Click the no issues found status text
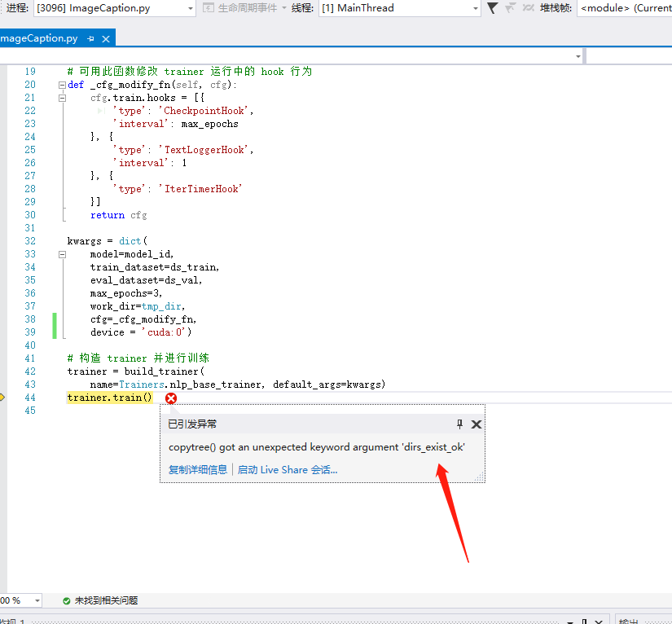 point(106,600)
